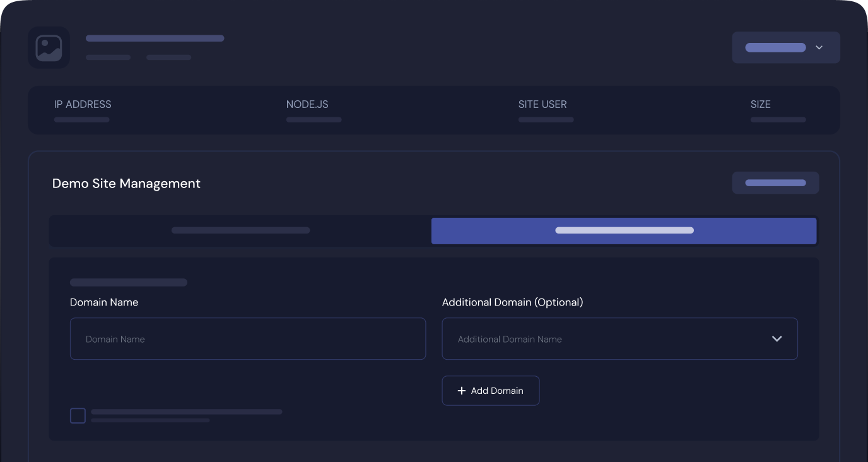This screenshot has width=868, height=462.
Task: Focus the Domain Name input field
Action: pyautogui.click(x=247, y=339)
